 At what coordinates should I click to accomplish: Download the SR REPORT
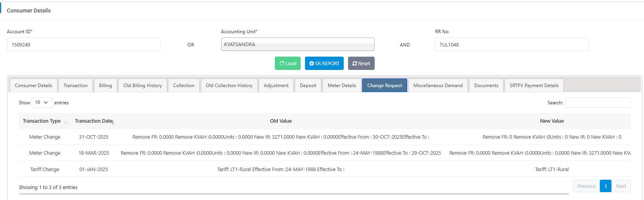coord(324,63)
